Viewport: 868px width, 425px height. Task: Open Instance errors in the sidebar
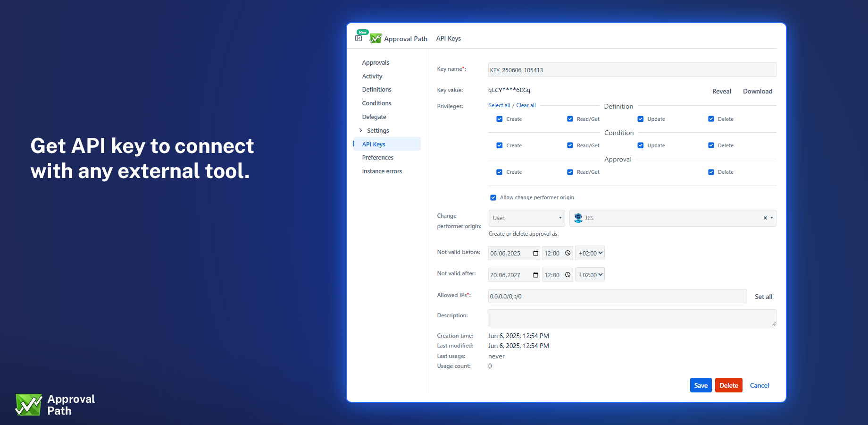click(382, 171)
